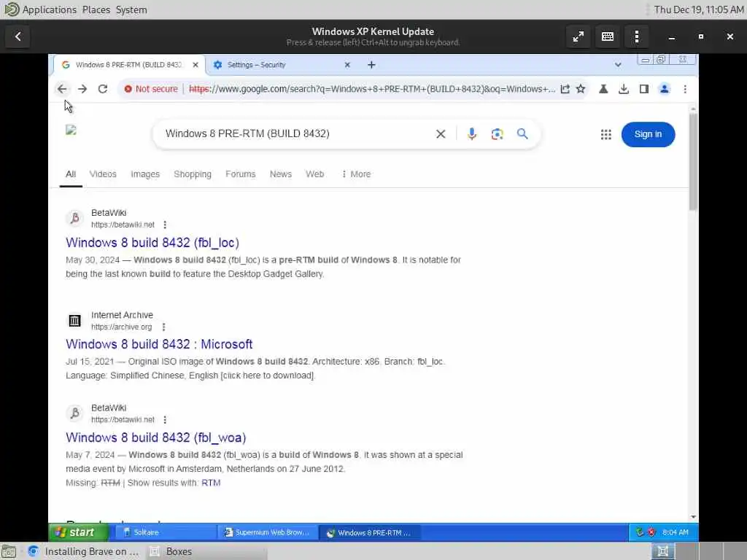Open Boxes three-dot menu
The height and width of the screenshot is (560, 747).
tap(636, 36)
